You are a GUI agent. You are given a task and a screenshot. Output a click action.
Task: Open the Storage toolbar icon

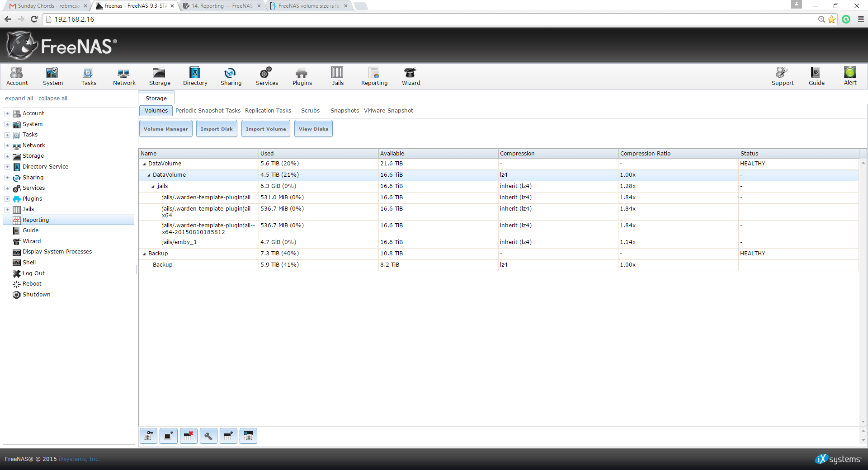tap(160, 76)
